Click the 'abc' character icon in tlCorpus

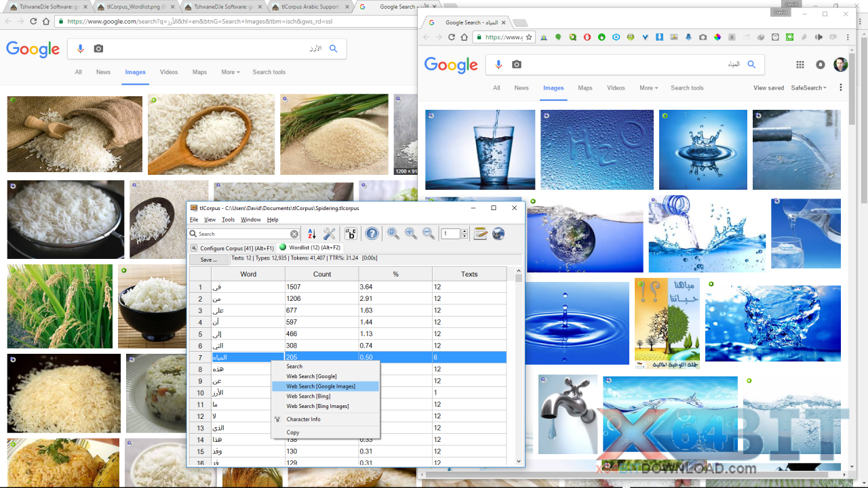[x=351, y=234]
